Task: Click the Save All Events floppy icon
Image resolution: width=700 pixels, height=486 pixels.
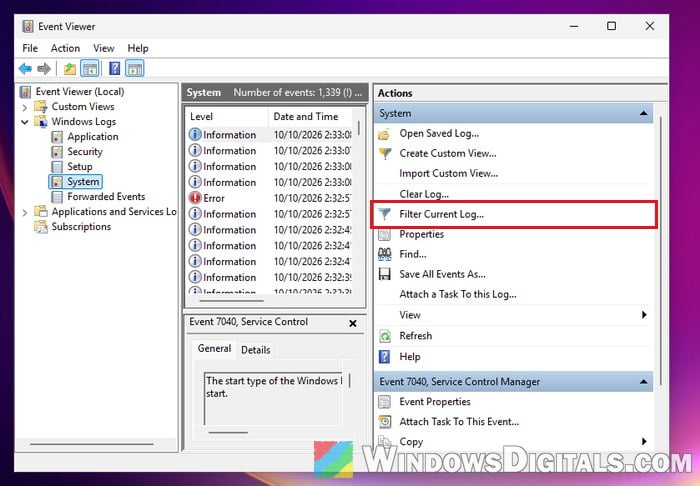Action: [384, 274]
